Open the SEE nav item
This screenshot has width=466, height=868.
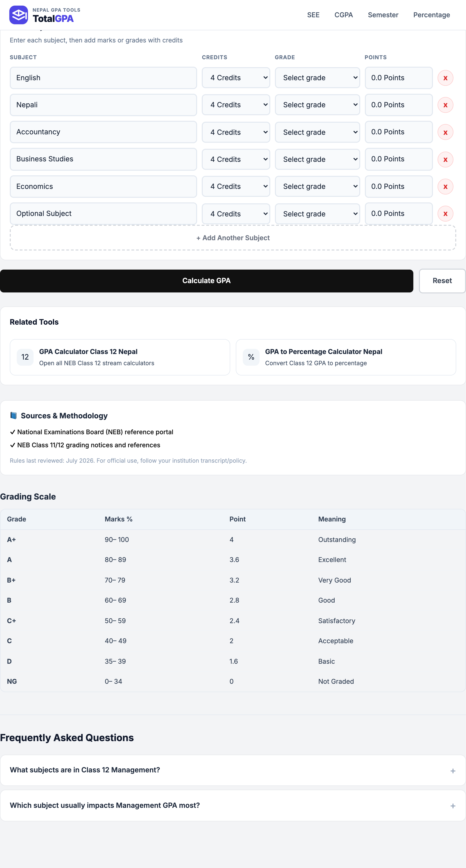click(313, 15)
